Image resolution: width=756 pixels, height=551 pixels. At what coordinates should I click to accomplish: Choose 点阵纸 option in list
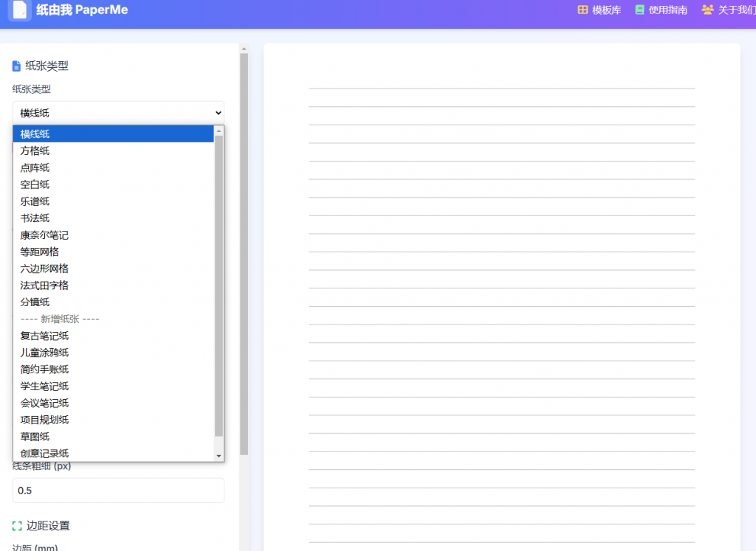(x=35, y=168)
